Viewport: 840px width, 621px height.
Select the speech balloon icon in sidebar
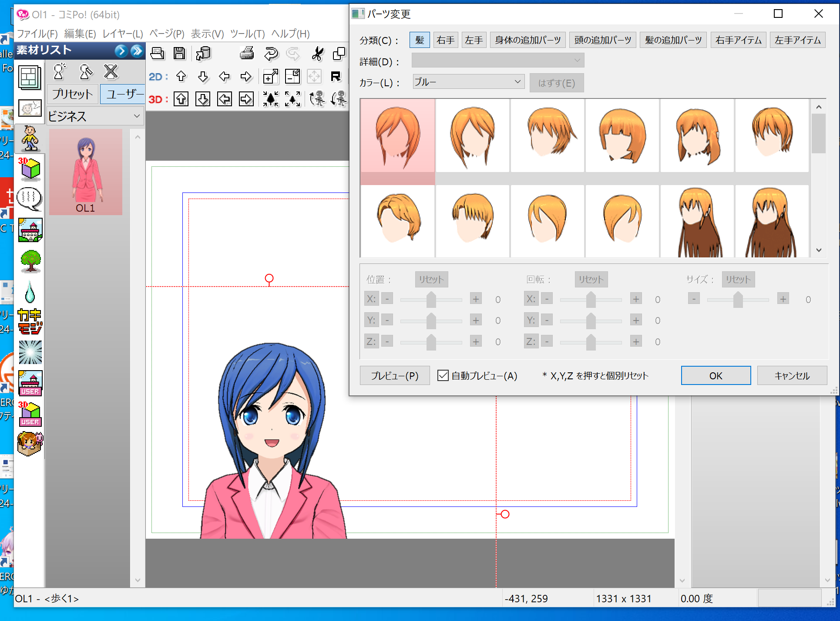click(x=30, y=199)
